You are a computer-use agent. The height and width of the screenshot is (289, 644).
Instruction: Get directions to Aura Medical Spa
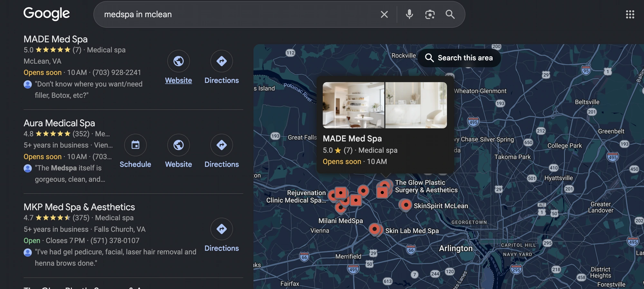tap(222, 145)
